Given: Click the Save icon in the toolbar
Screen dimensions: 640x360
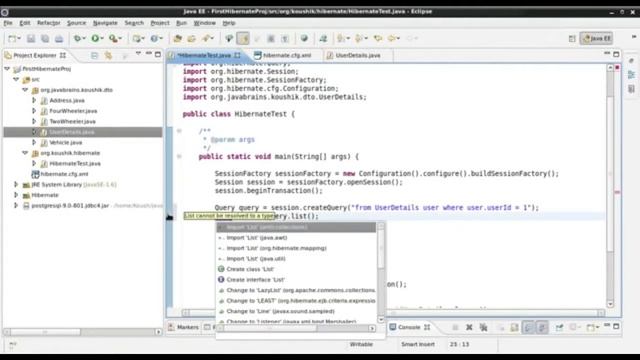Looking at the screenshot, I should pos(31,39).
